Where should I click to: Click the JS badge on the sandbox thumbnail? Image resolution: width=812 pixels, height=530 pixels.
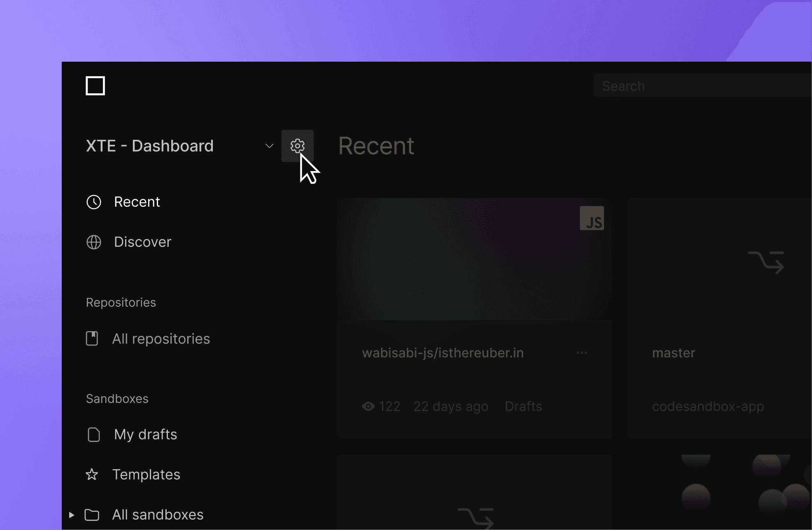[x=592, y=218]
